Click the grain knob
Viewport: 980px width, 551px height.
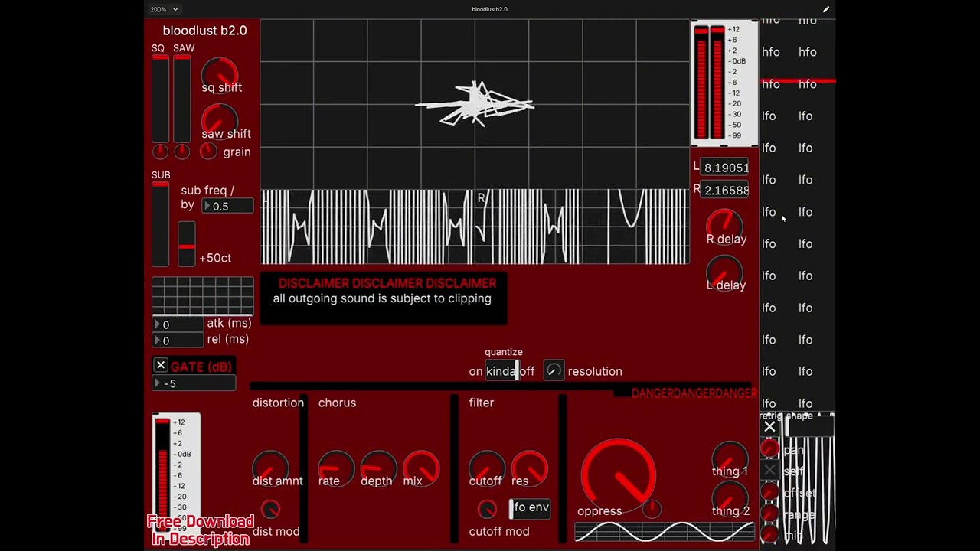(x=208, y=152)
